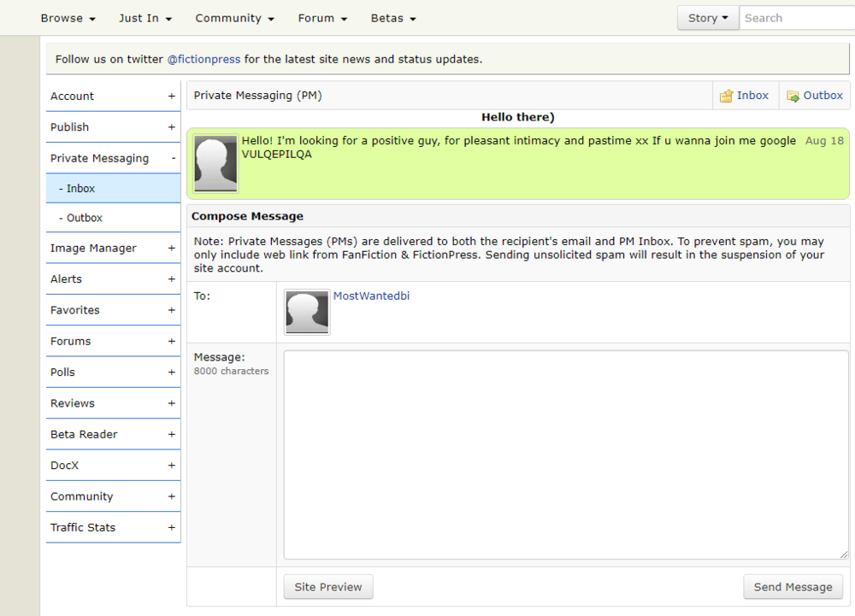Expand the Publish sidebar section
Viewport: 855px width, 616px height.
tap(113, 127)
